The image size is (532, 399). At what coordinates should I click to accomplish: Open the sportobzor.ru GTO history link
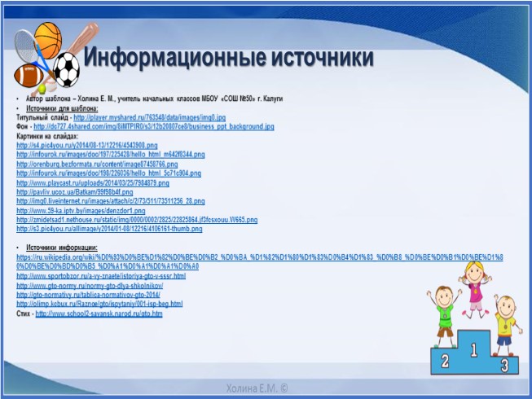click(101, 276)
